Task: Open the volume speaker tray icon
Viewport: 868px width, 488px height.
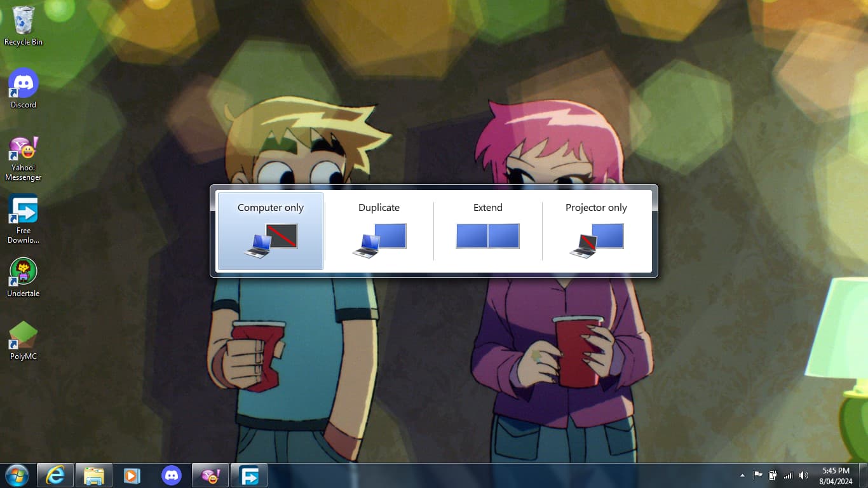Action: click(804, 475)
